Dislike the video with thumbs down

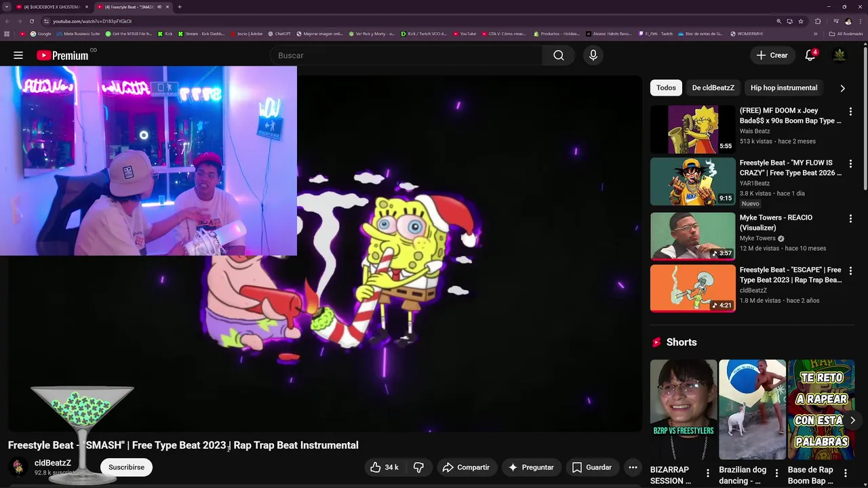pos(418,467)
